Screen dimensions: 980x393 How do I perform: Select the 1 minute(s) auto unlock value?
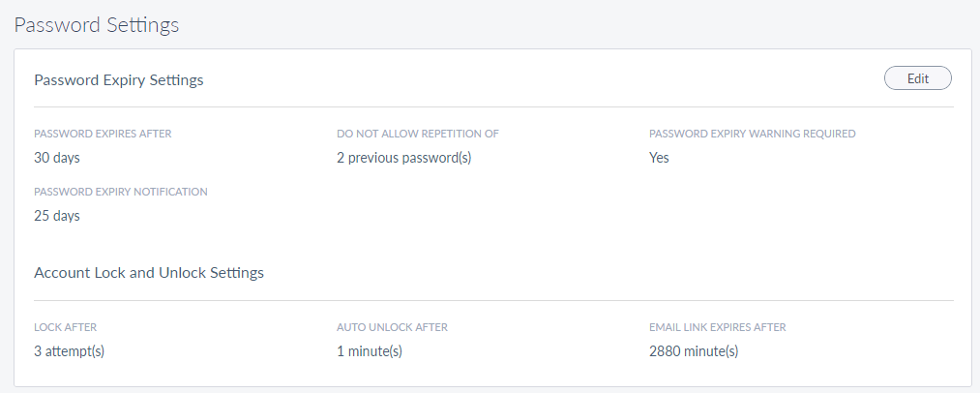pos(370,351)
